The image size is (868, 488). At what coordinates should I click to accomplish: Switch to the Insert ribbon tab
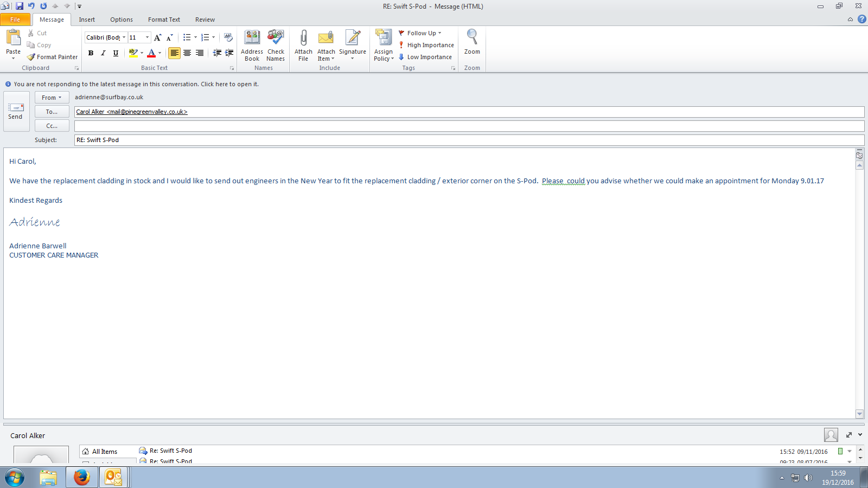pyautogui.click(x=87, y=20)
